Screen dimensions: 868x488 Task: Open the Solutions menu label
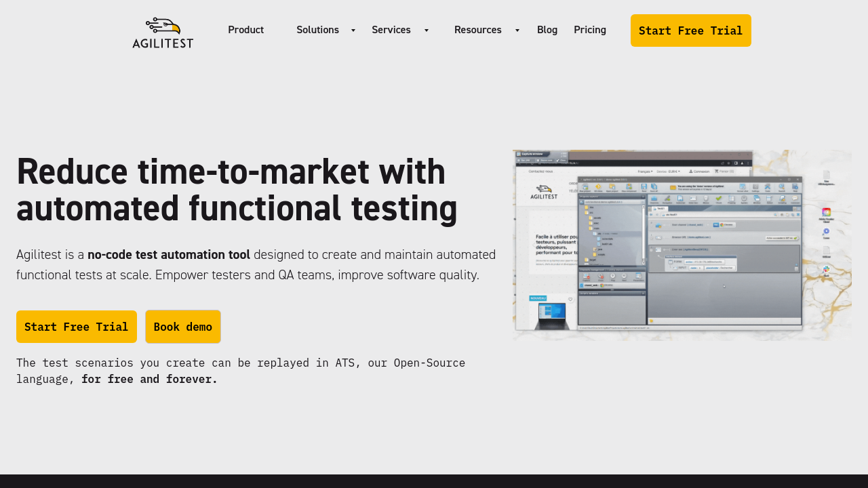[317, 30]
